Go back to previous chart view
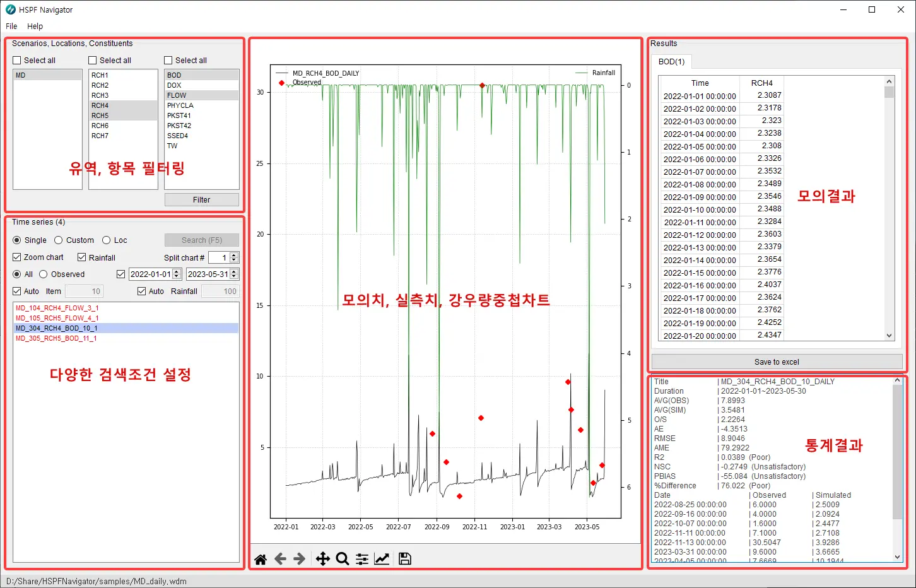Viewport: 916px width, 588px height. (x=280, y=559)
